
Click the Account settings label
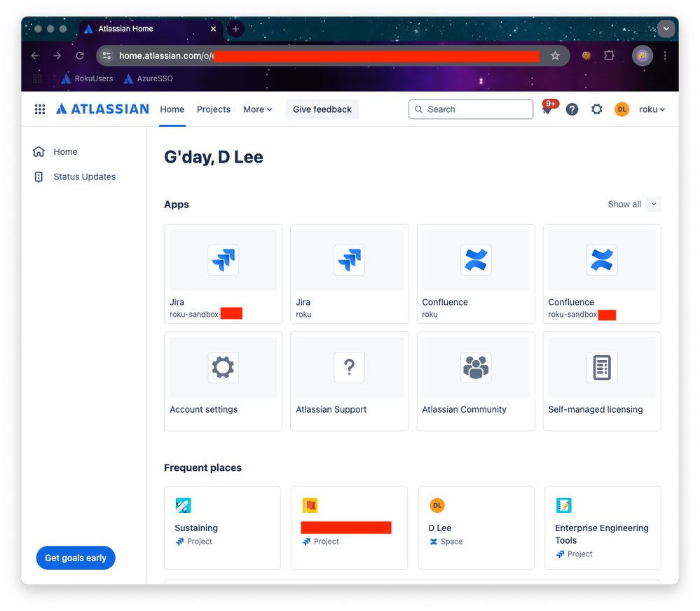(204, 409)
